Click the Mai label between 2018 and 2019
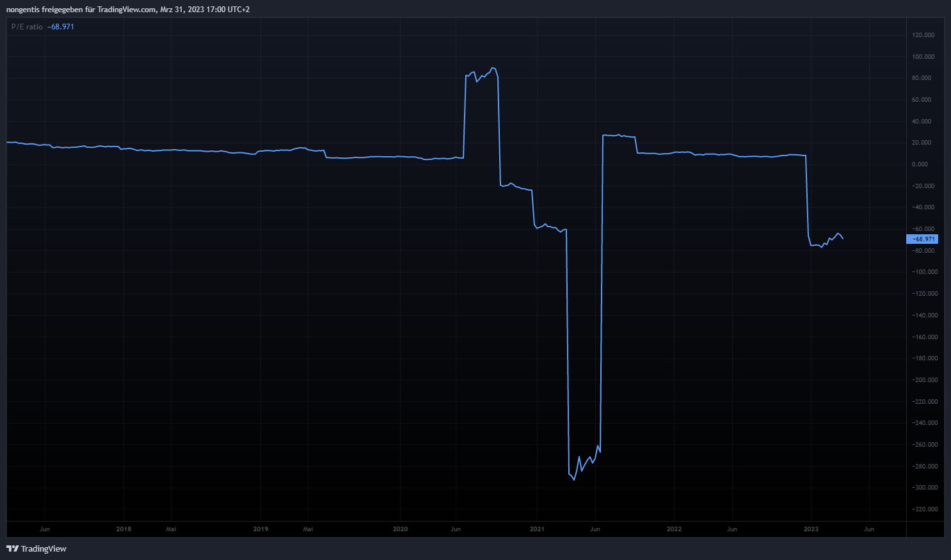The image size is (951, 560). [171, 529]
